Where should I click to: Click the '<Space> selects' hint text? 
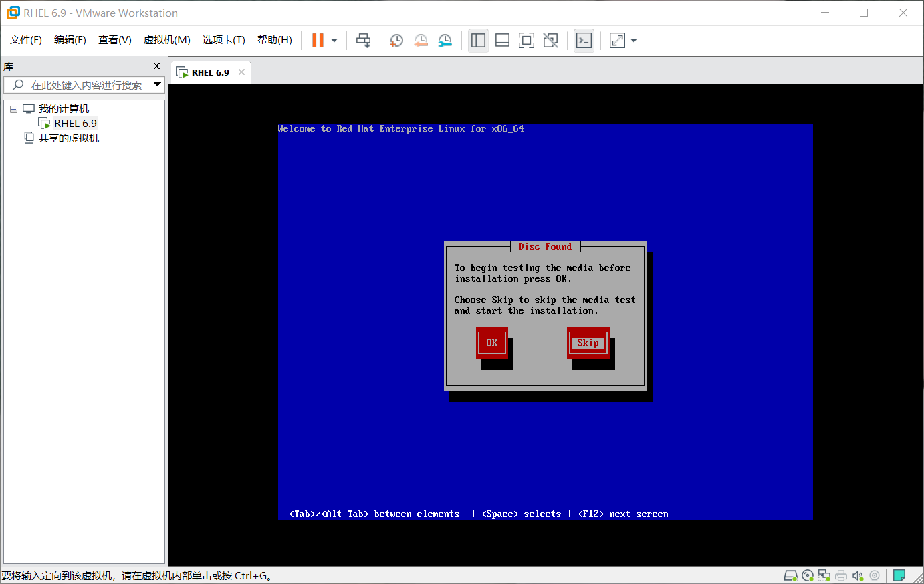[x=522, y=514]
